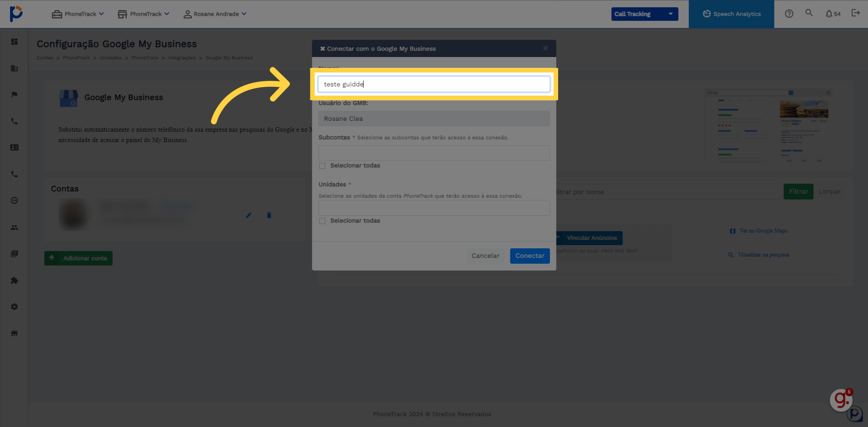Open the Unidades selection field
868x427 pixels.
click(x=434, y=208)
